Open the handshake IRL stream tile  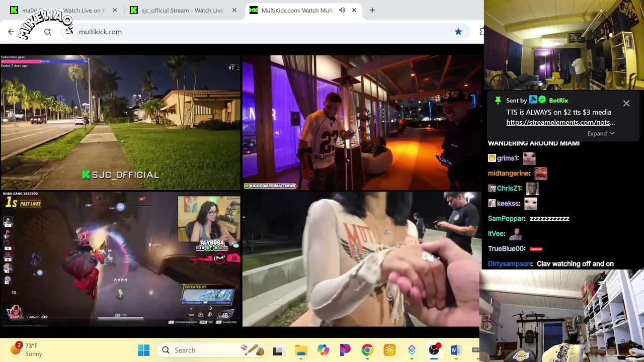click(x=362, y=259)
